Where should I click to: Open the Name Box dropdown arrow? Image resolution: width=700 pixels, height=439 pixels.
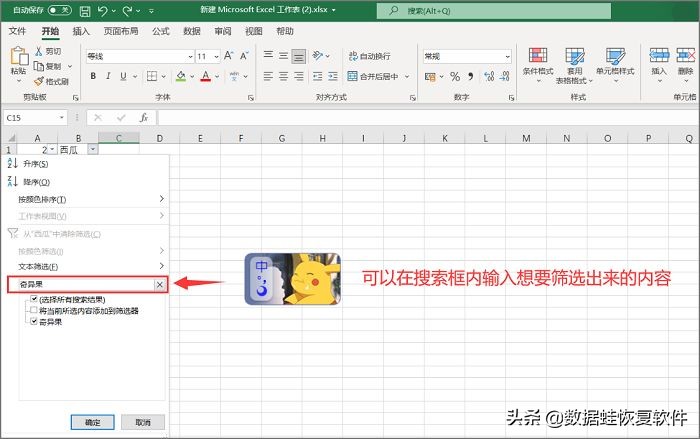[x=62, y=118]
